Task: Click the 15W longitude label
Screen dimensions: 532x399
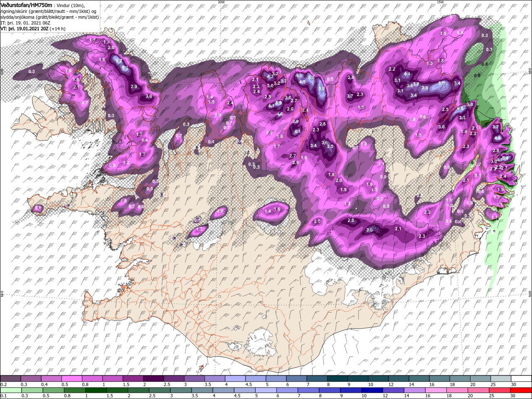Action: click(x=440, y=2)
